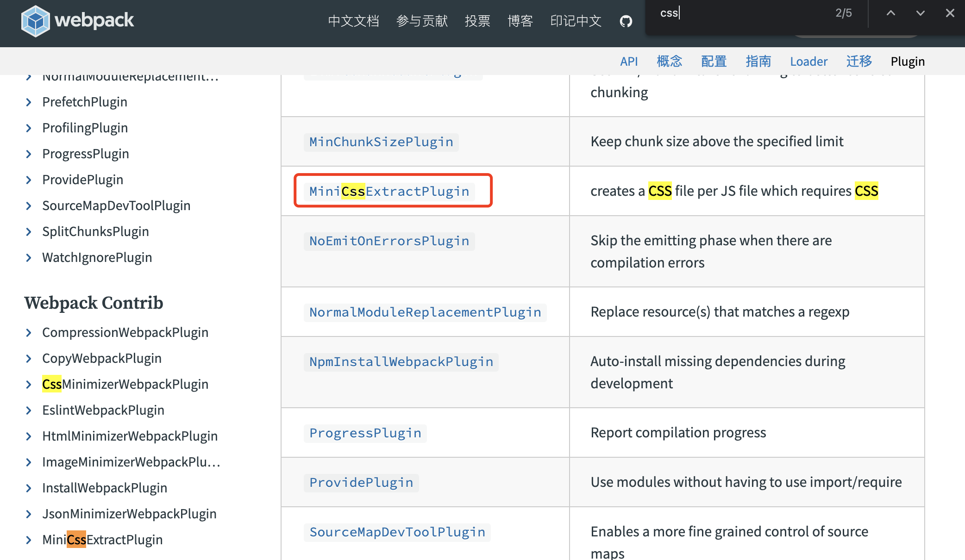Click the ProgressPlugin table link
This screenshot has width=965, height=560.
365,433
